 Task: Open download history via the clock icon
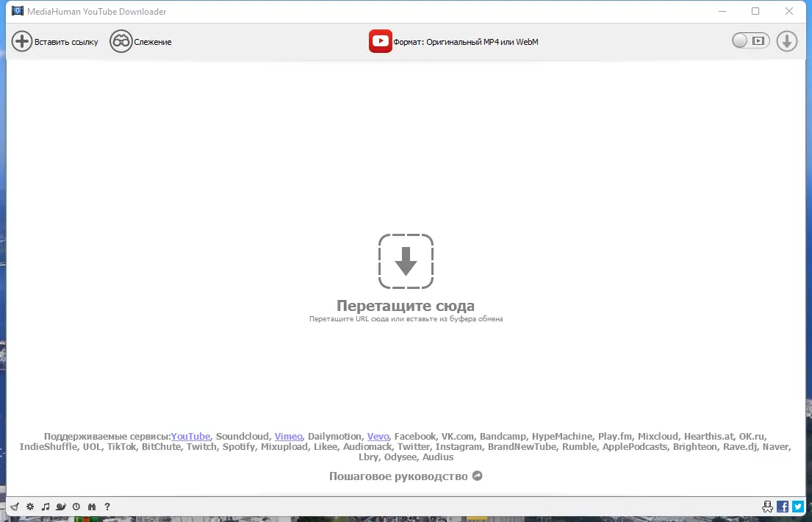(x=76, y=507)
